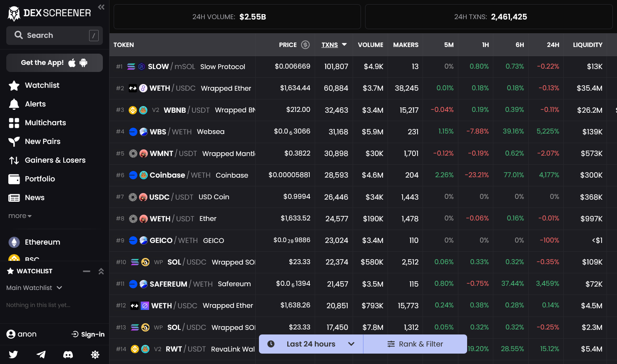Screen dimensions: 617x364
Task: Sort by the VOLUME column header
Action: coord(371,45)
